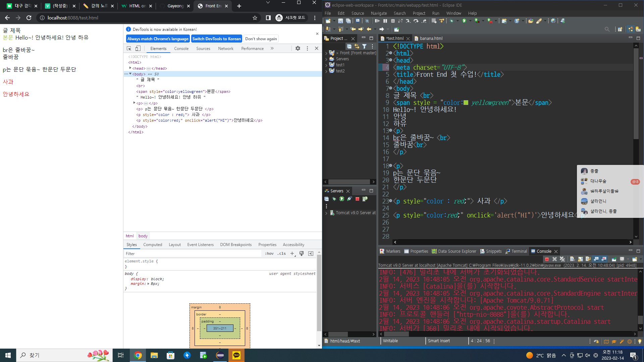This screenshot has height=362, width=644.
Task: Click Switch DevTools to Korean button
Action: [x=216, y=39]
